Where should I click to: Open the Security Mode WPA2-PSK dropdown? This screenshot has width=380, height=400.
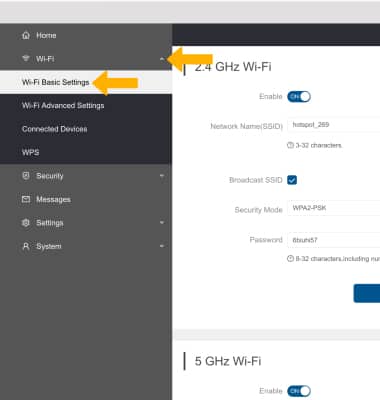(x=334, y=208)
